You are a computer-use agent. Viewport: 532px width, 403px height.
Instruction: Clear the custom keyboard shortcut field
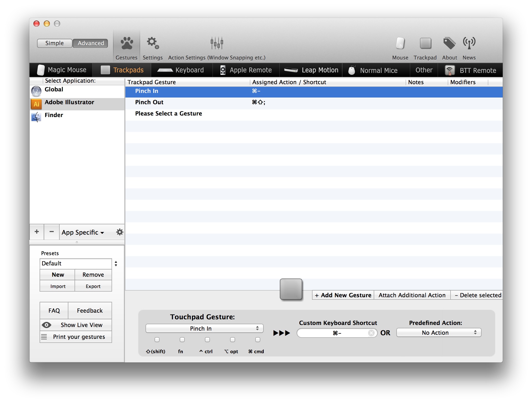tap(371, 333)
